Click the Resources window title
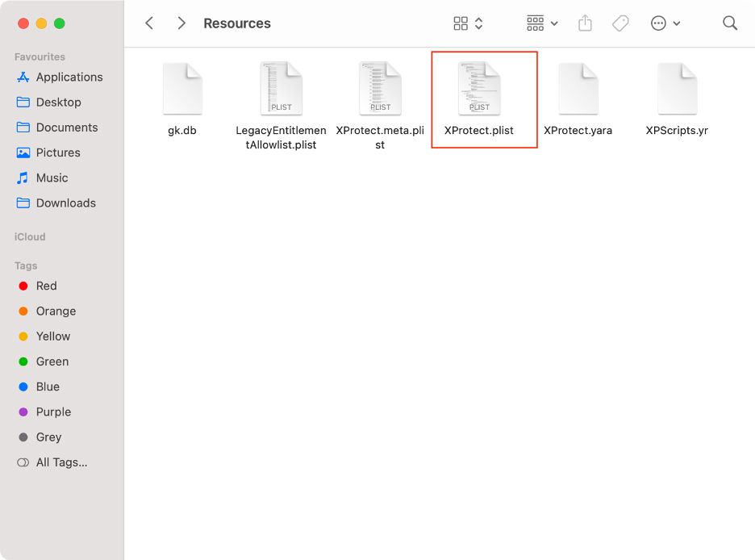This screenshot has width=755, height=560. tap(237, 23)
